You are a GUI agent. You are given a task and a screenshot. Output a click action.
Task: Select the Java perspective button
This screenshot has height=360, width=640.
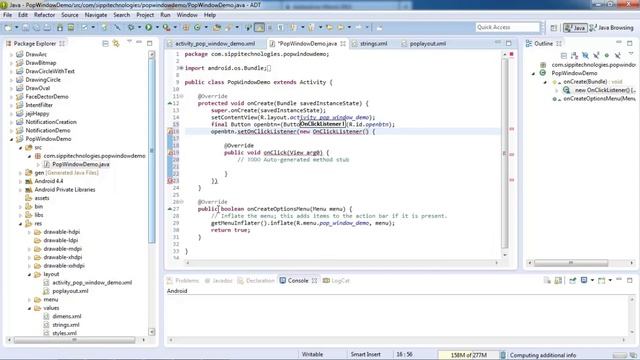point(575,28)
